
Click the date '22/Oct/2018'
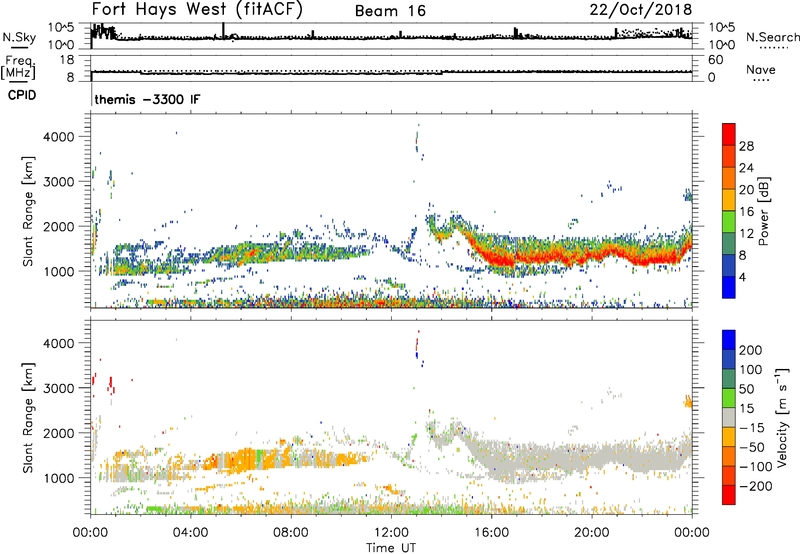[x=641, y=10]
